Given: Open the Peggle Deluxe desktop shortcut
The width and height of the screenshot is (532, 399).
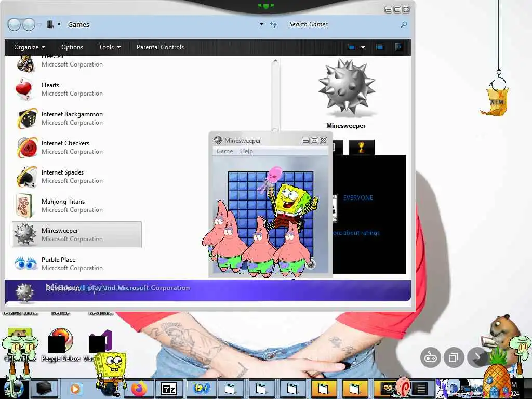Looking at the screenshot, I should click(61, 344).
